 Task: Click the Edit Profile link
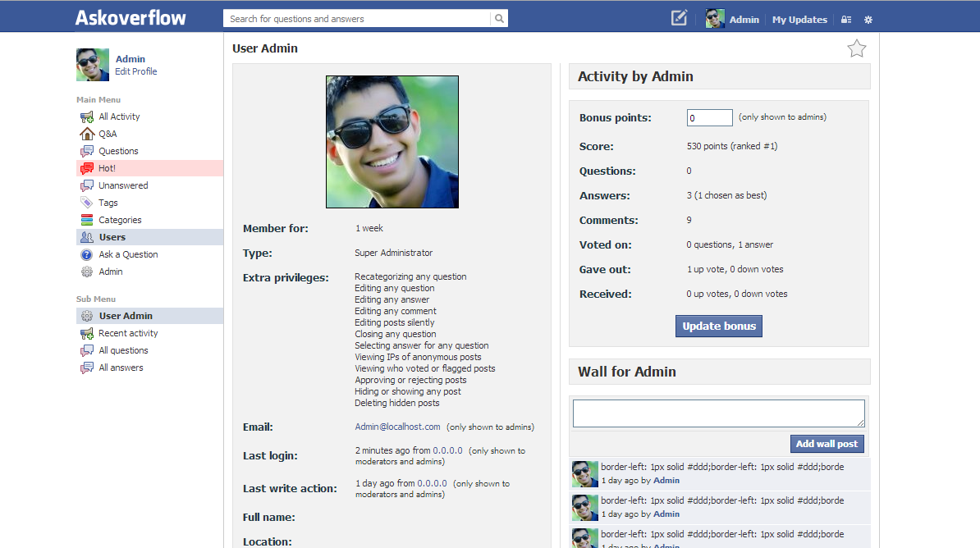click(136, 71)
